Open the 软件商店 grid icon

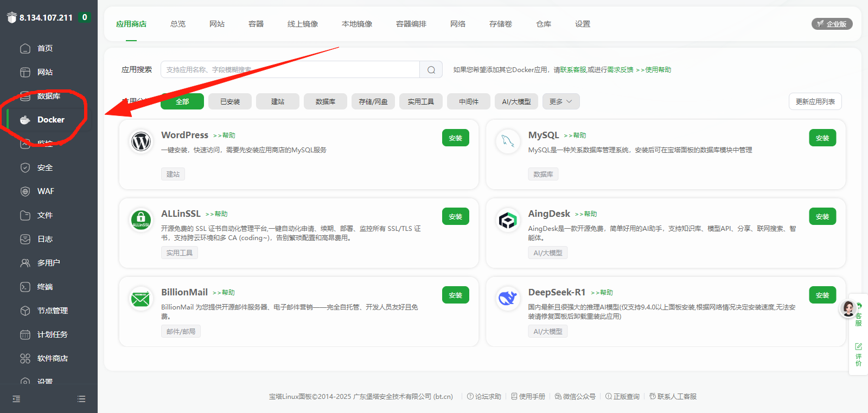[25, 358]
